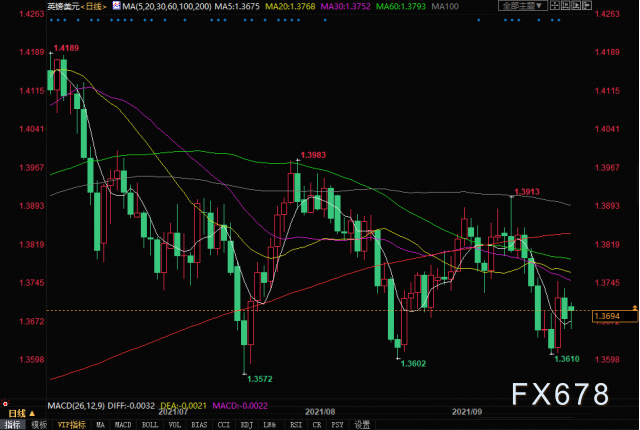Click the DIFF:-0.0032 value
The height and width of the screenshot is (430, 640).
[131, 406]
